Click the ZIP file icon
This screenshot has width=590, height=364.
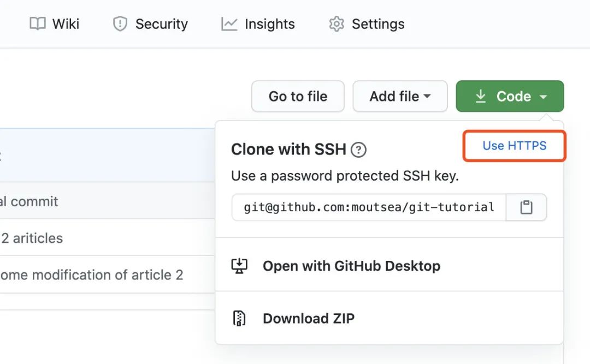(x=239, y=318)
